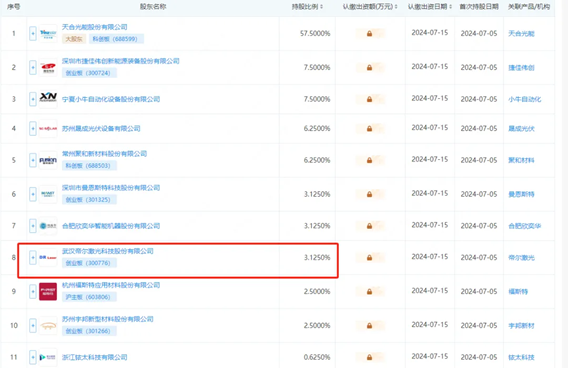Open 武汉帝尔激光科技股份有限公司 link
Viewport: 568px width, 368px height.
pyautogui.click(x=108, y=251)
